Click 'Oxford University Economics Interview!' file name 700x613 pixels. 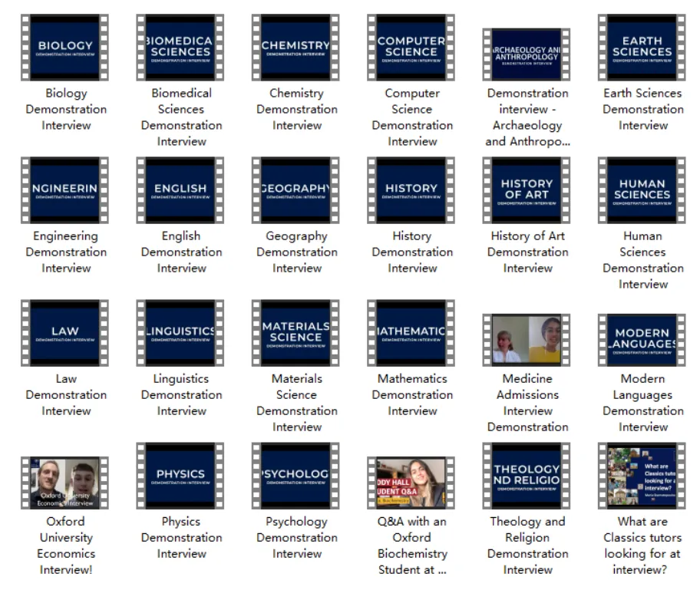[x=66, y=545]
